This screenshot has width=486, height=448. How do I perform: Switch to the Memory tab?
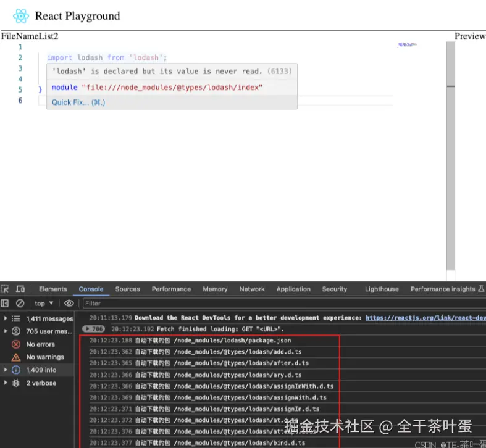[x=215, y=289]
